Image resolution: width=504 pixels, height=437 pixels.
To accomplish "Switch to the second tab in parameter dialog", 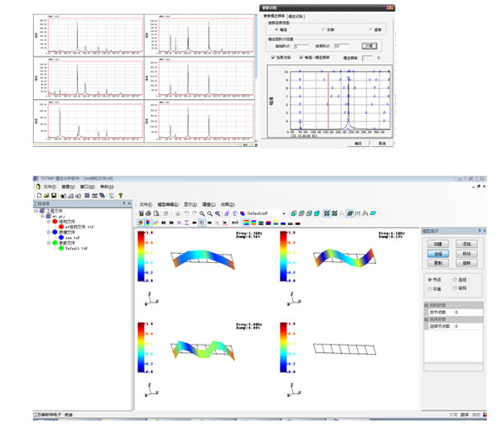I will point(295,15).
